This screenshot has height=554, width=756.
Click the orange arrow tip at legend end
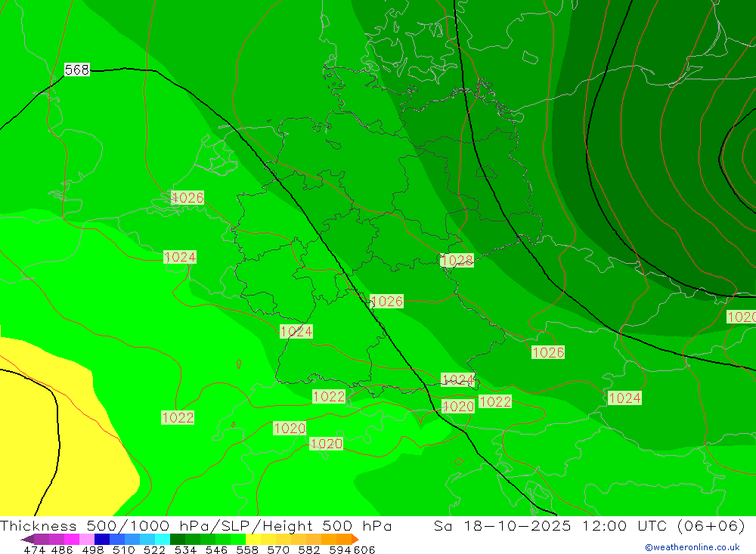click(x=355, y=539)
